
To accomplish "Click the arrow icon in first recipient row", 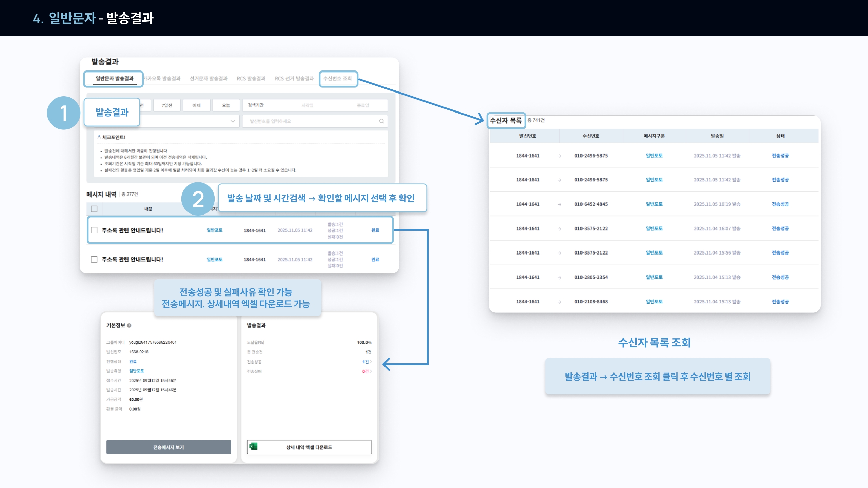I will point(559,156).
